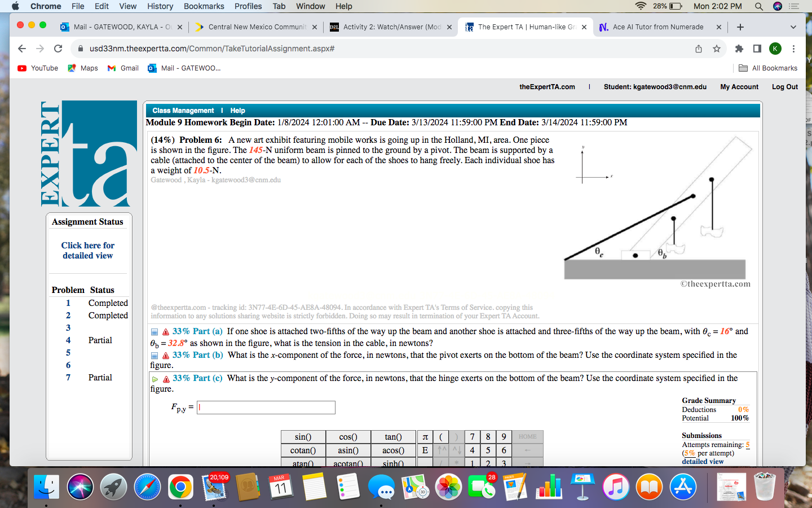
Task: Open the share page icon in address bar
Action: [x=699, y=49]
